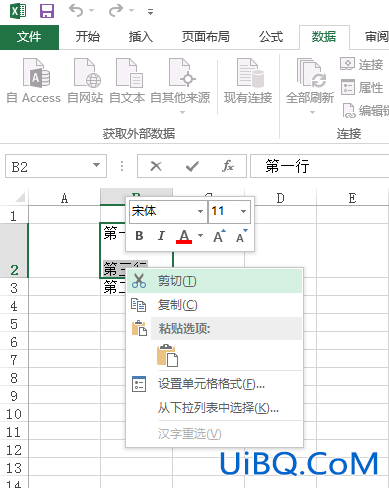Click empty cell A2
The image size is (389, 488).
coord(64,251)
